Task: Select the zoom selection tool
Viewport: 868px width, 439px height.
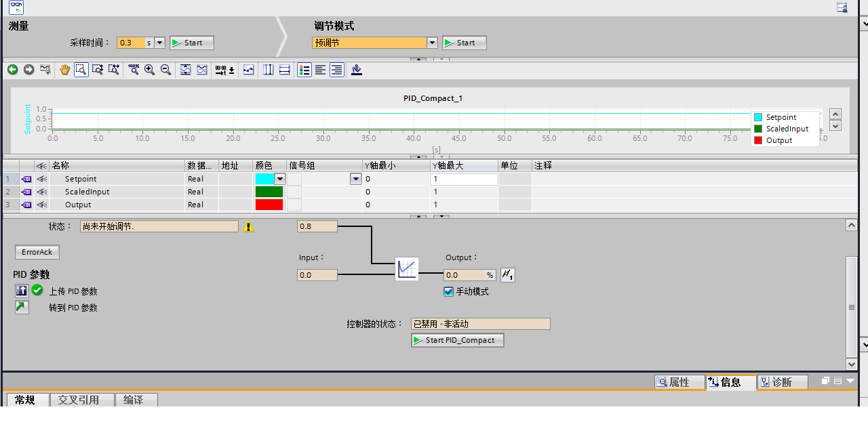Action: [81, 70]
